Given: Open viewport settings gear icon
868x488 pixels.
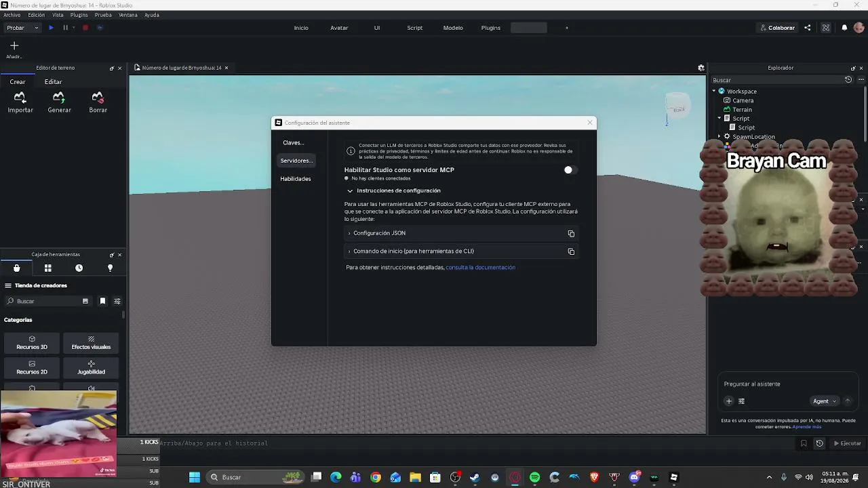Looking at the screenshot, I should tap(701, 68).
